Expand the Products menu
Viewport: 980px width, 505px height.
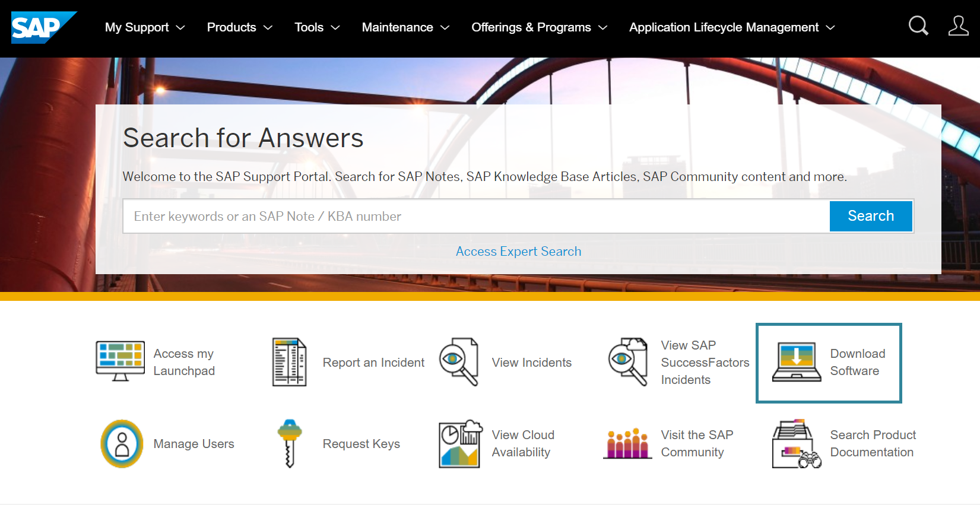240,27
